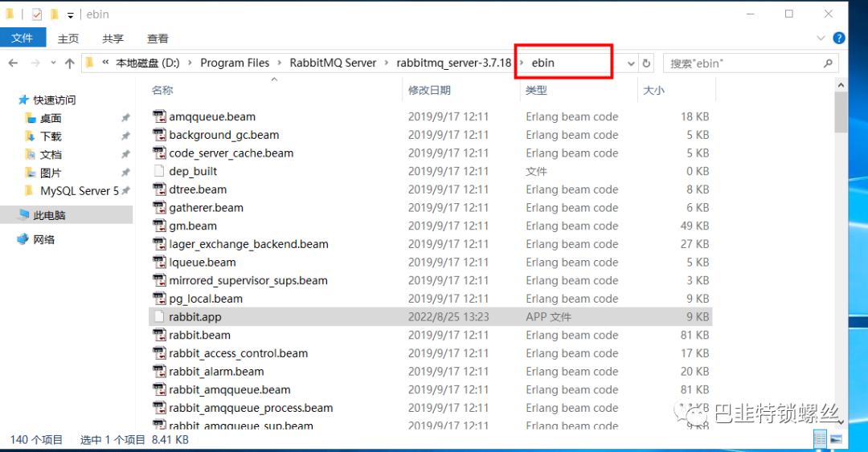This screenshot has width=868, height=452.
Task: Go up one folder level arrow
Action: click(x=70, y=63)
